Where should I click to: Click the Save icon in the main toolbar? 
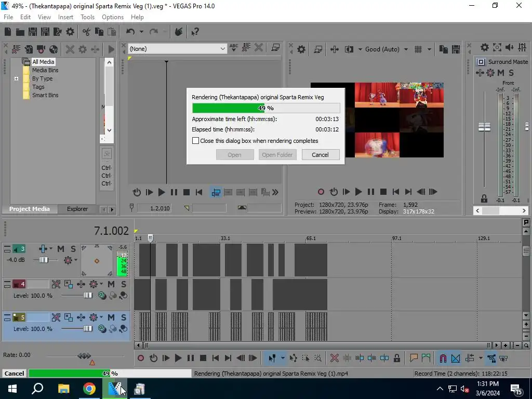(x=33, y=32)
